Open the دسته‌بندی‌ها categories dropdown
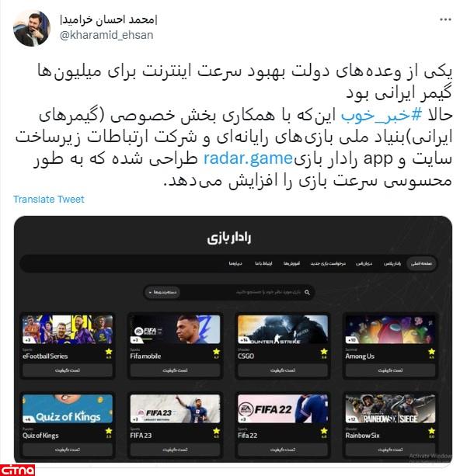The image size is (460, 476). point(162,292)
